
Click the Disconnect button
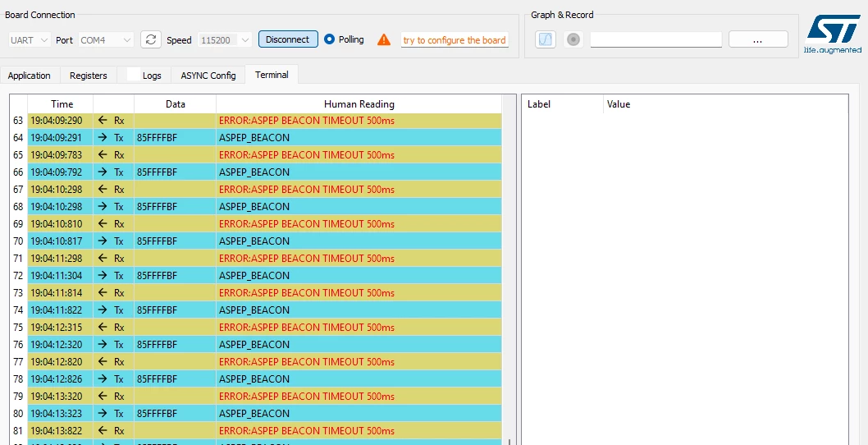coord(288,39)
